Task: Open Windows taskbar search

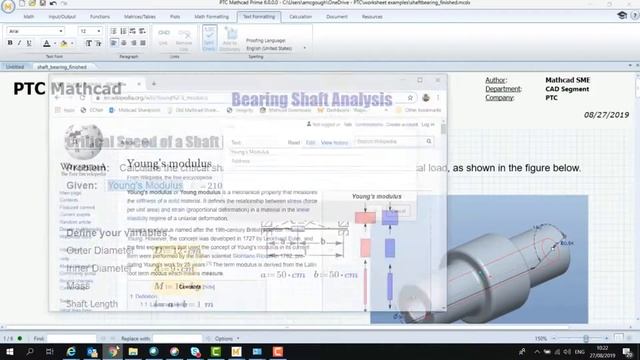Action: tap(30, 352)
